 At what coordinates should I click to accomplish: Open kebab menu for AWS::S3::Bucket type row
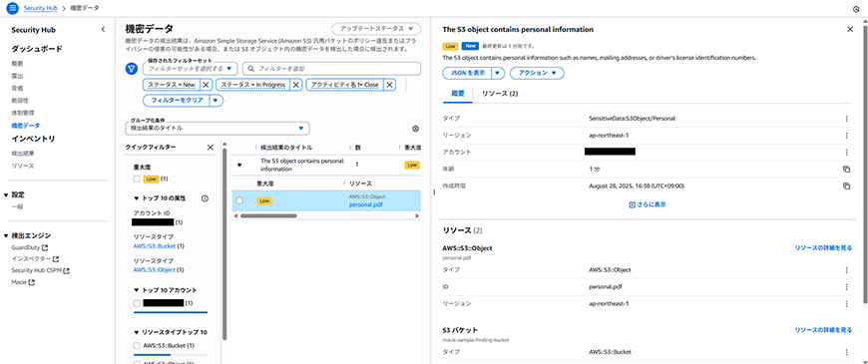pos(846,352)
